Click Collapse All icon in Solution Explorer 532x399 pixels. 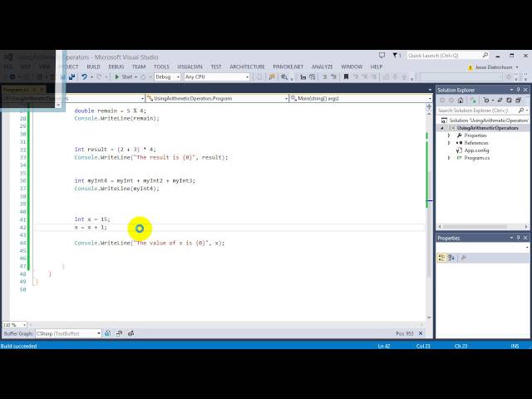(518, 101)
